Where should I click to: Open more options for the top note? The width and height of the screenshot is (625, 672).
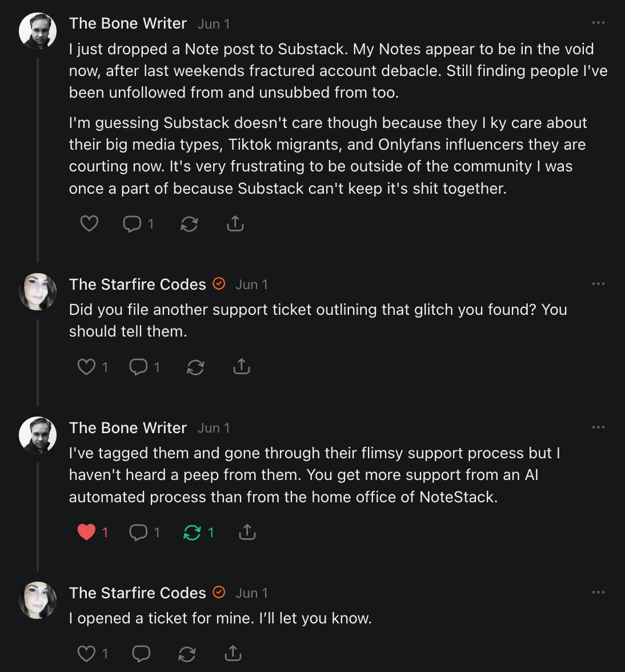coord(598,23)
